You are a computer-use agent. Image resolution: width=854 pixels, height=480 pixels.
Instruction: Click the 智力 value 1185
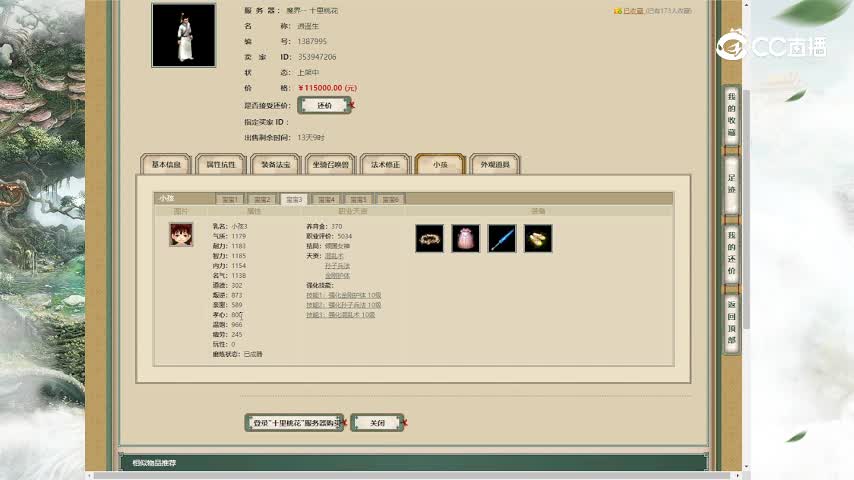click(239, 256)
